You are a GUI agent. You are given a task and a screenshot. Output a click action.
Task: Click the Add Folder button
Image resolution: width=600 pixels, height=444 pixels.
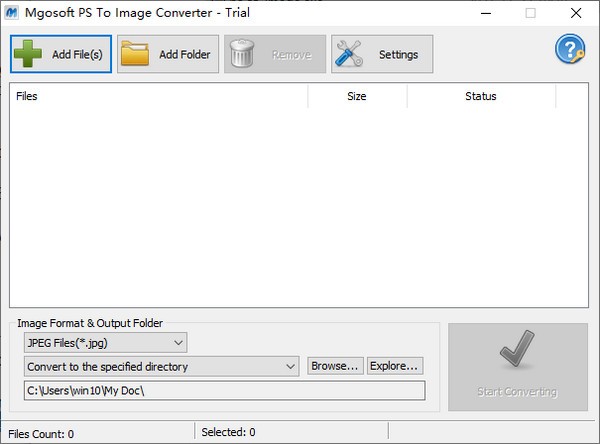pyautogui.click(x=168, y=54)
